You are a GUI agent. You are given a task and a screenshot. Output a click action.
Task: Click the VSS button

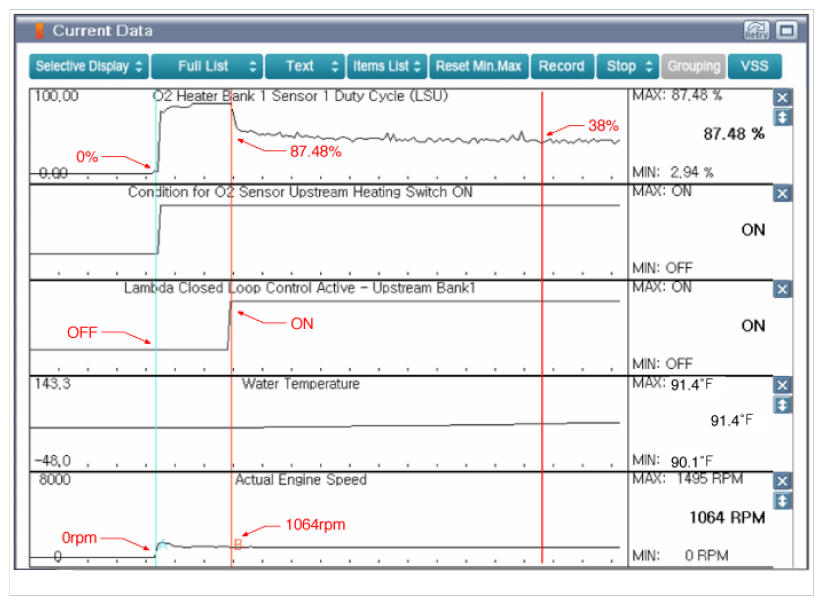click(754, 67)
